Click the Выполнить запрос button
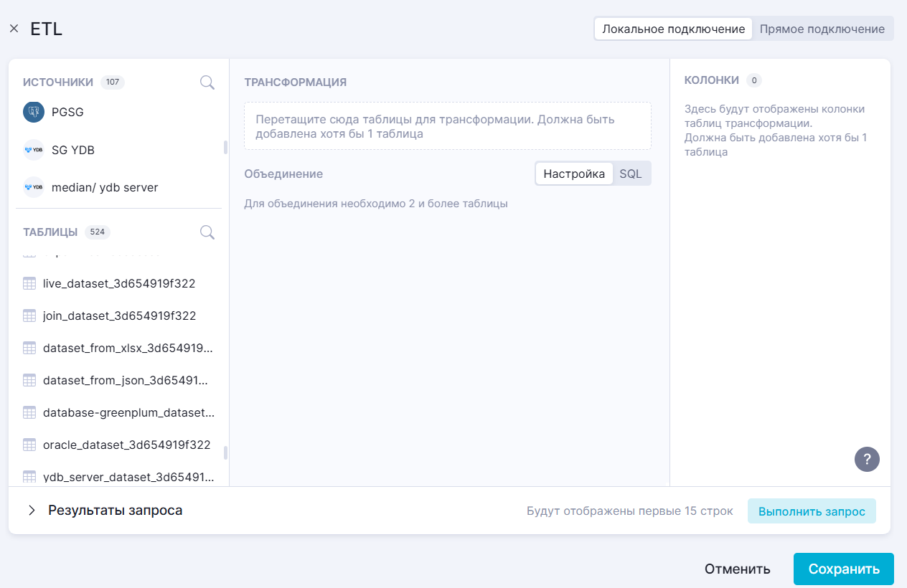The image size is (907, 588). pos(812,511)
